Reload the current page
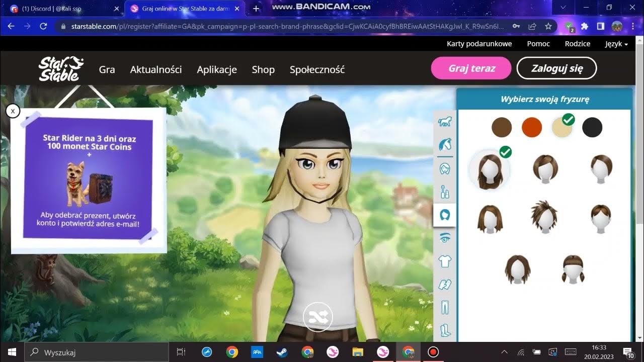Image resolution: width=644 pixels, height=362 pixels. pos(43,26)
